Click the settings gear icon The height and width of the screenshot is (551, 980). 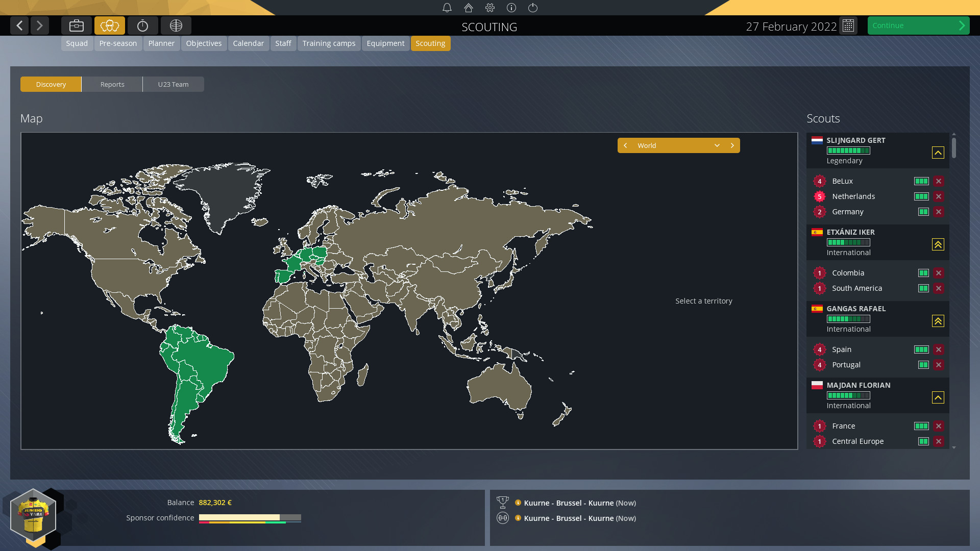click(489, 8)
